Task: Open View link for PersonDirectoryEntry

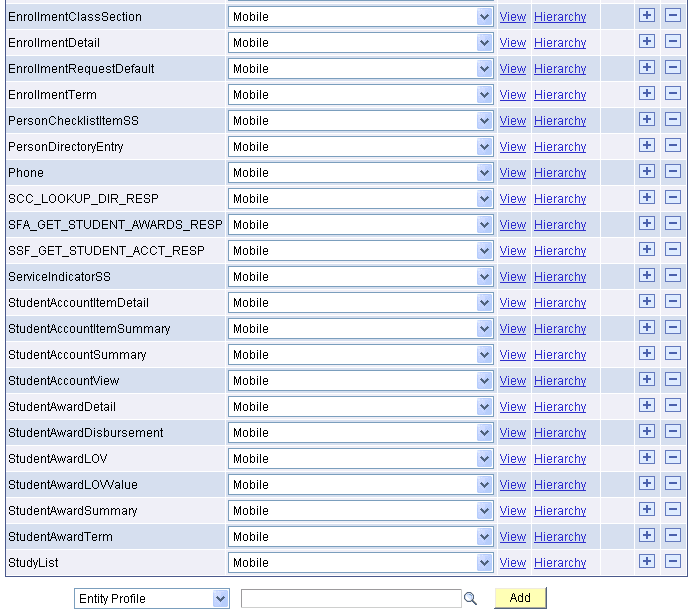Action: pyautogui.click(x=513, y=147)
